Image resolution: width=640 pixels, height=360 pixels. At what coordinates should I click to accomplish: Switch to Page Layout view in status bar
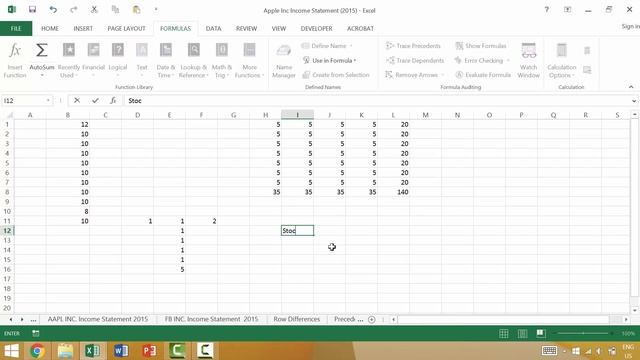[522, 333]
